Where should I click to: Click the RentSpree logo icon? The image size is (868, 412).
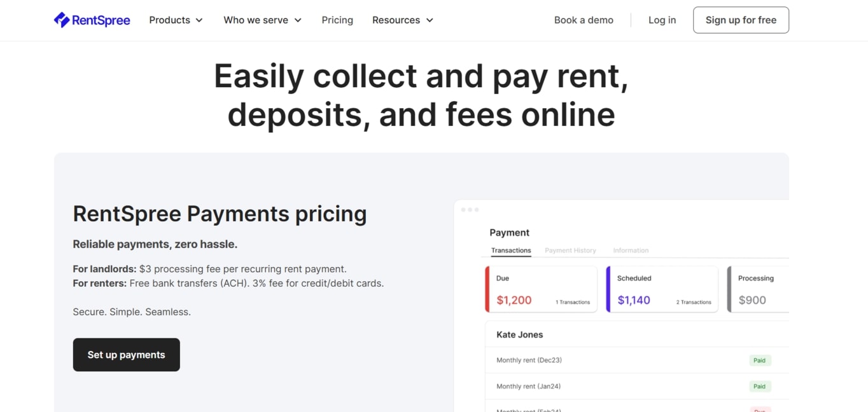[x=62, y=20]
